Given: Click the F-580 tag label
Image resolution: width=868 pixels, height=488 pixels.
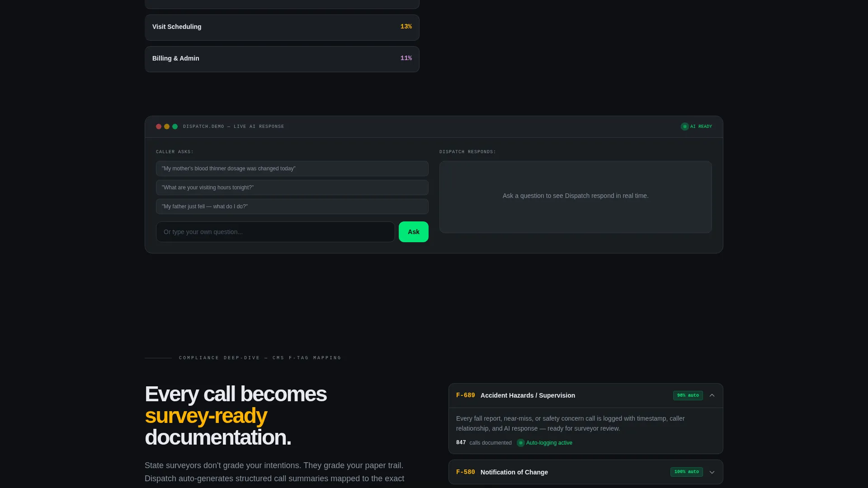Looking at the screenshot, I should (x=466, y=472).
